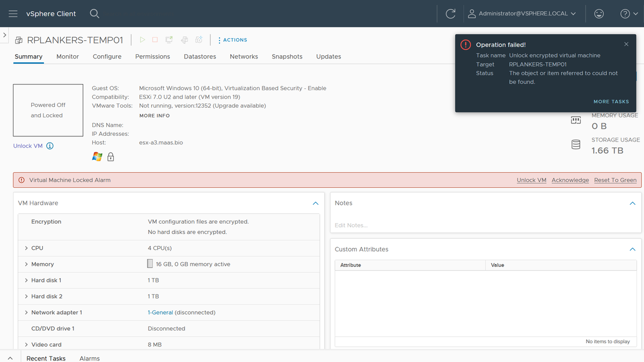Expand the left navigation sidebar arrow
Image resolution: width=644 pixels, height=362 pixels.
pos(5,34)
